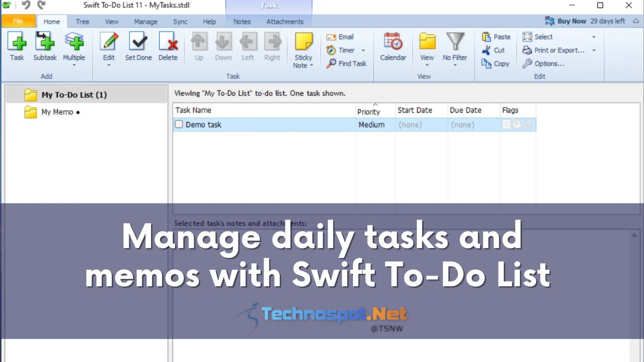Image resolution: width=644 pixels, height=362 pixels.
Task: Open Options with the wrench icon
Action: (x=543, y=63)
